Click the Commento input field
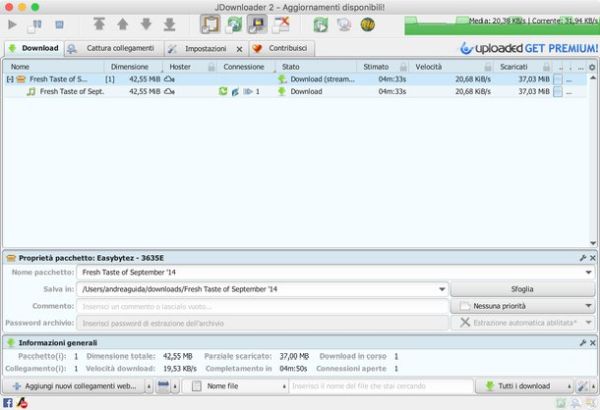 [263, 306]
